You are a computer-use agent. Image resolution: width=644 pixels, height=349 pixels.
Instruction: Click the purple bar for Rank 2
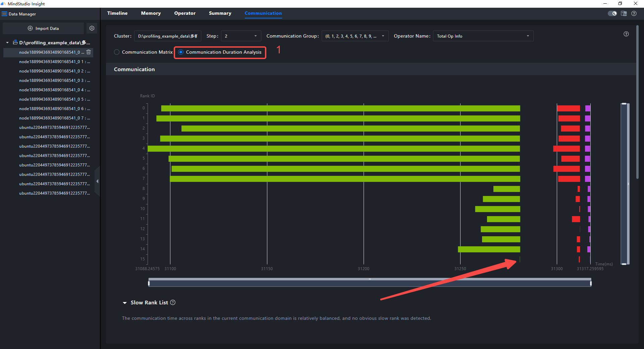(588, 129)
